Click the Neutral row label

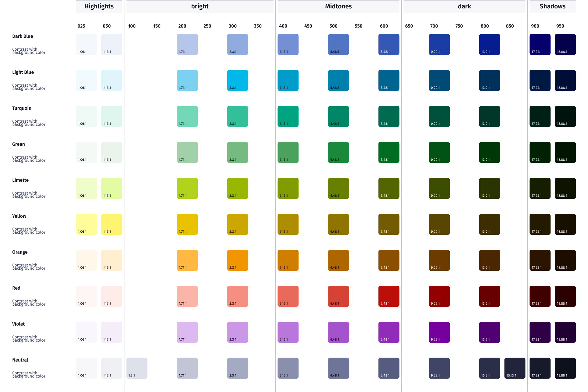click(20, 360)
